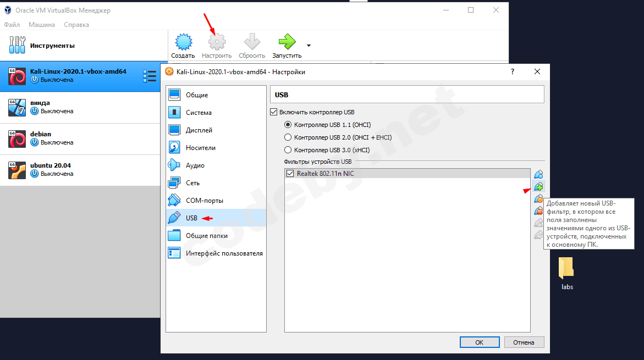The height and width of the screenshot is (360, 644).
Task: Minimize the VirtualBox Manager window
Action: pyautogui.click(x=446, y=10)
